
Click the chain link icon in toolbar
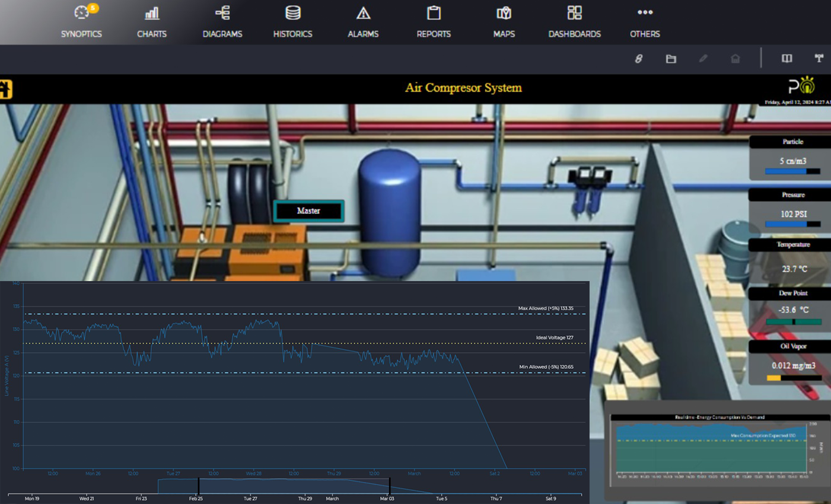point(639,58)
